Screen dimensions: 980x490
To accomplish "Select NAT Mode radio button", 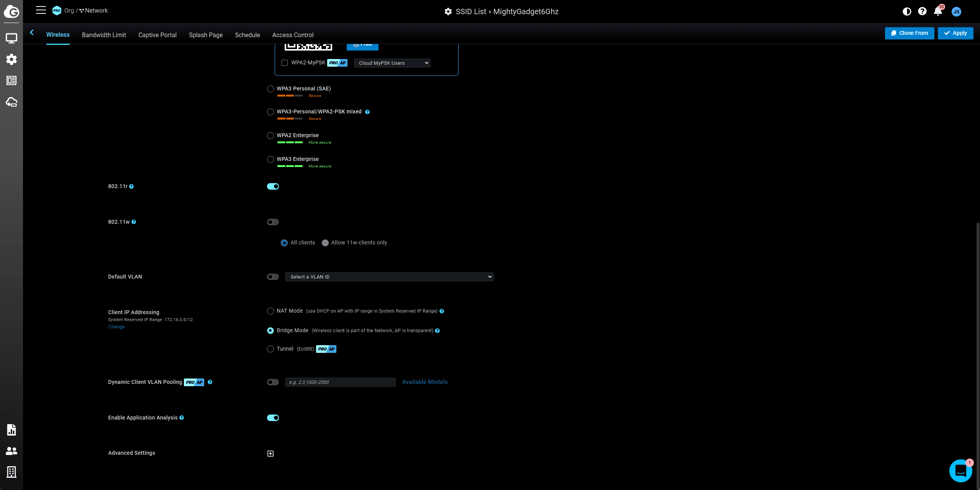I will pos(270,311).
